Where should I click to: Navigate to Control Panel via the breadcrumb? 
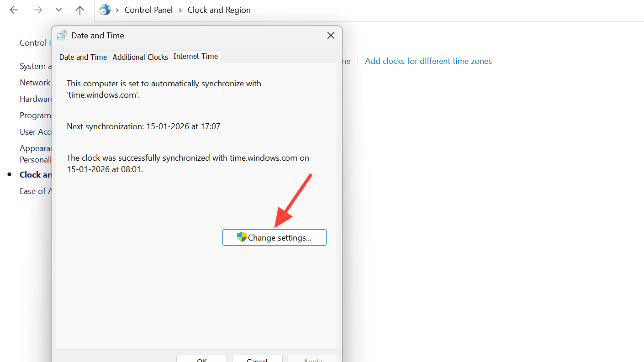(x=148, y=10)
